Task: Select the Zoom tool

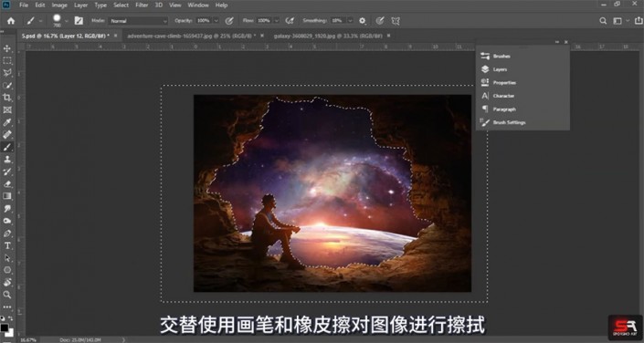Action: coord(7,295)
